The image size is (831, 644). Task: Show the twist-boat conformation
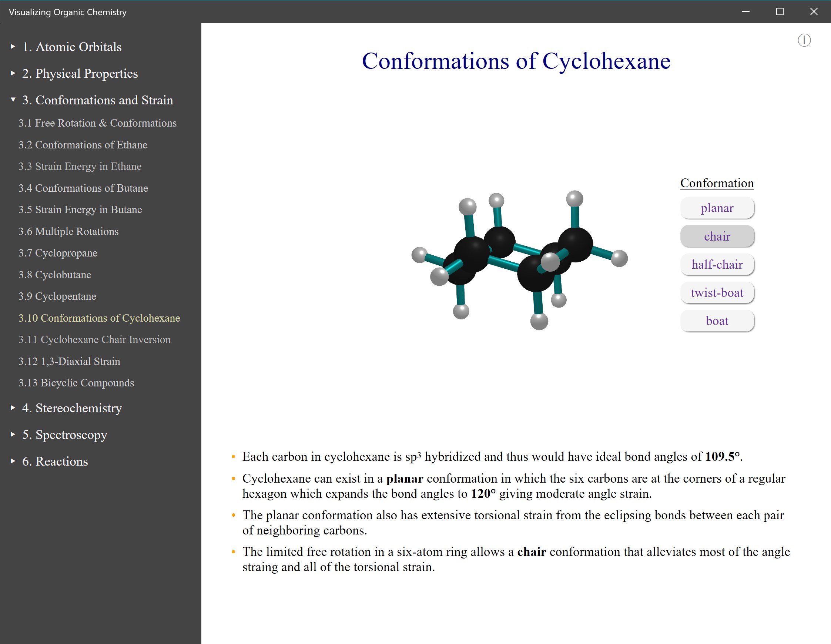717,292
